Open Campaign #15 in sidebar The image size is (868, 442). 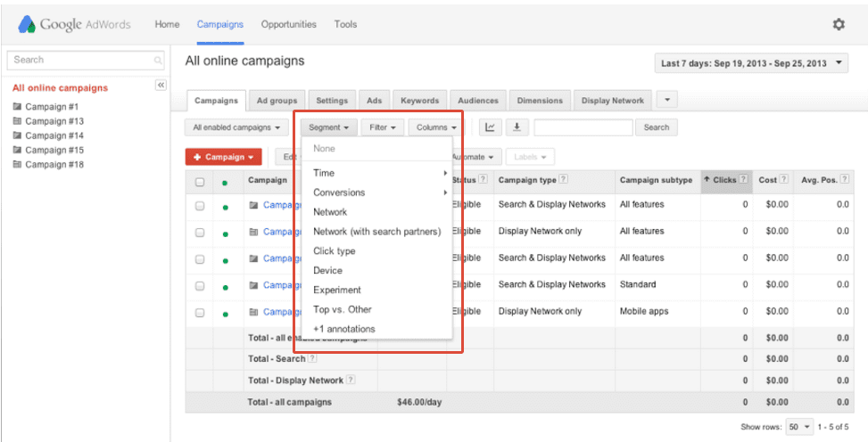coord(54,150)
